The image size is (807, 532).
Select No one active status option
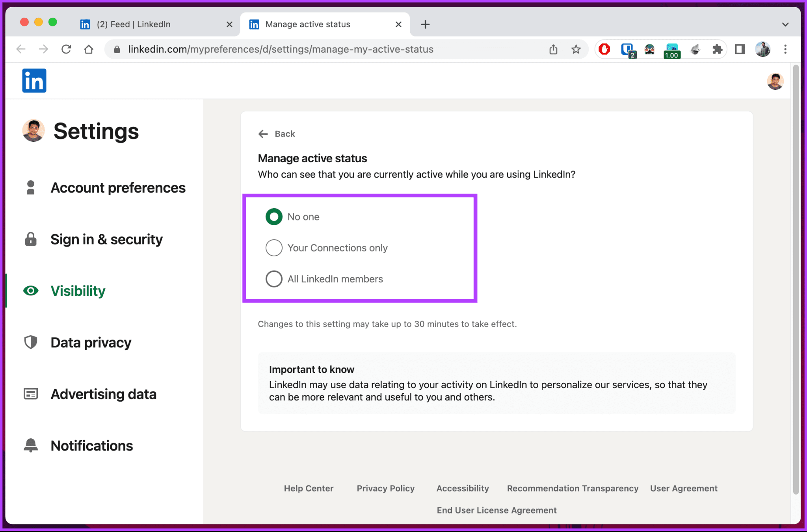click(x=273, y=217)
